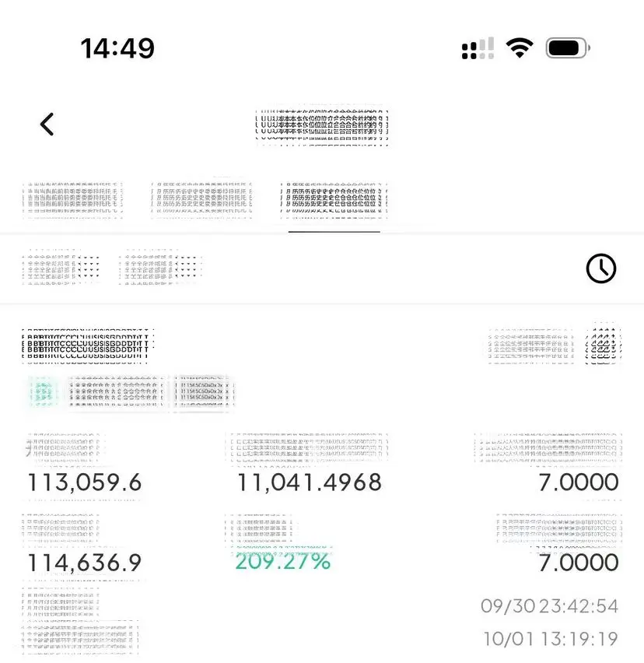Tap the 15.00x leverage badge
Screen dimensions: 644x663
pos(204,392)
